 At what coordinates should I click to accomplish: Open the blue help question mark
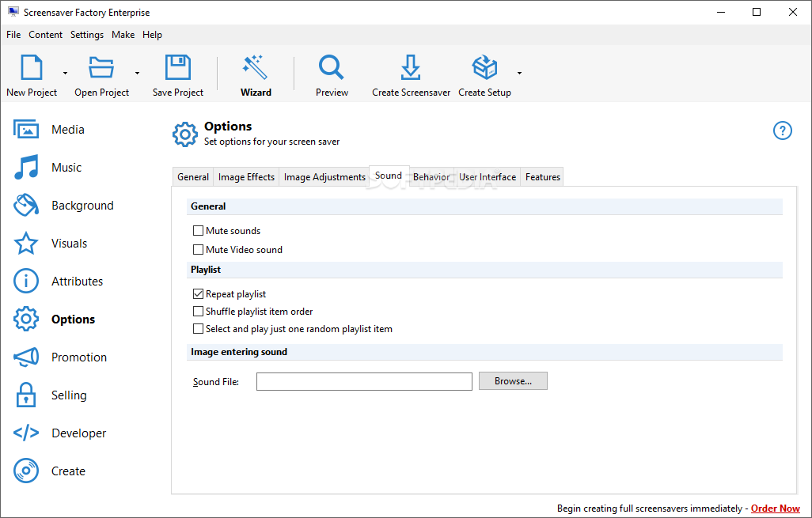782,130
